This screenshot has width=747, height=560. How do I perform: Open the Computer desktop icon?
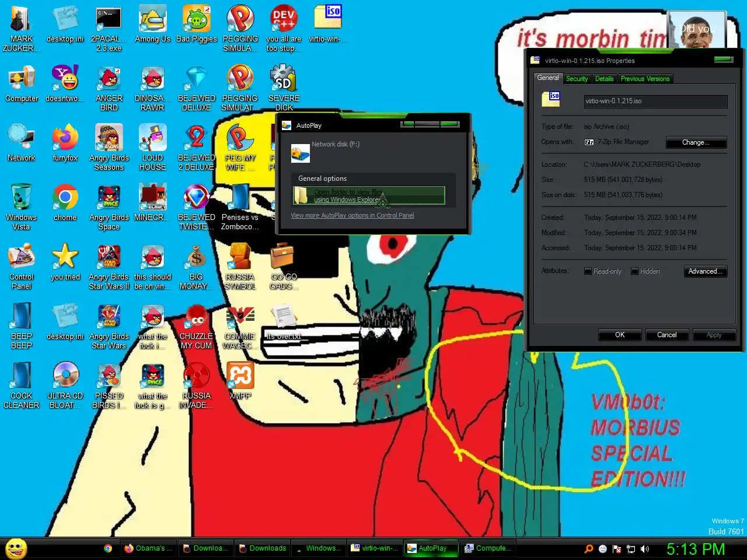pyautogui.click(x=22, y=84)
